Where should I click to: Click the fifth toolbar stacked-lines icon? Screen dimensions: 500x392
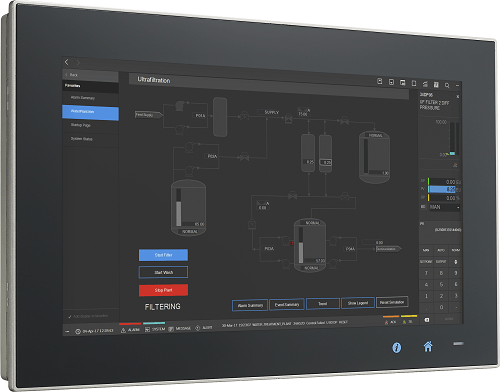pos(425,84)
